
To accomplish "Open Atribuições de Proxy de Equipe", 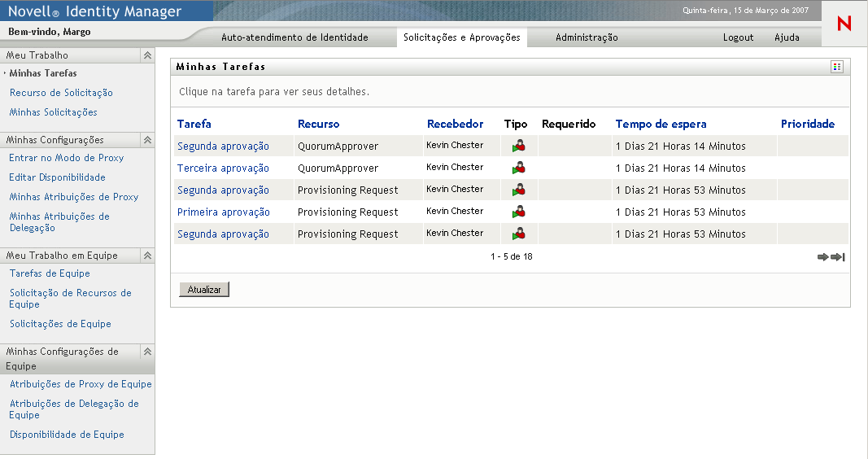I will point(81,384).
